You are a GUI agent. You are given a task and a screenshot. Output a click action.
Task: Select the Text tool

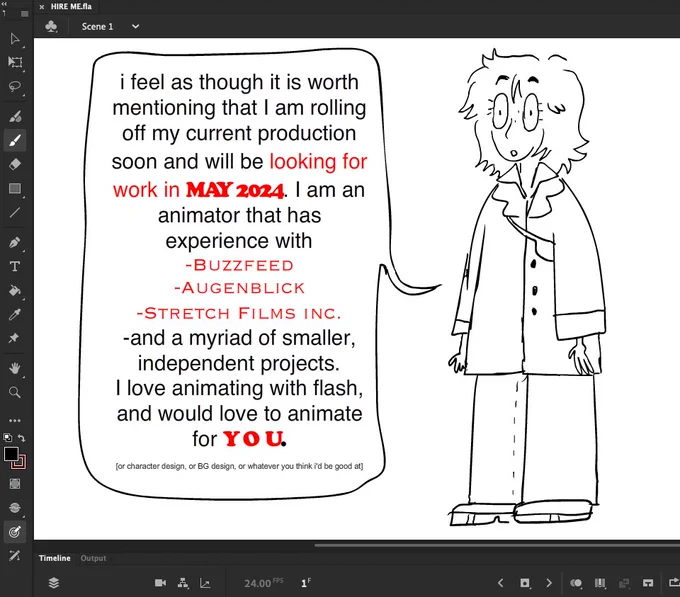pyautogui.click(x=15, y=266)
